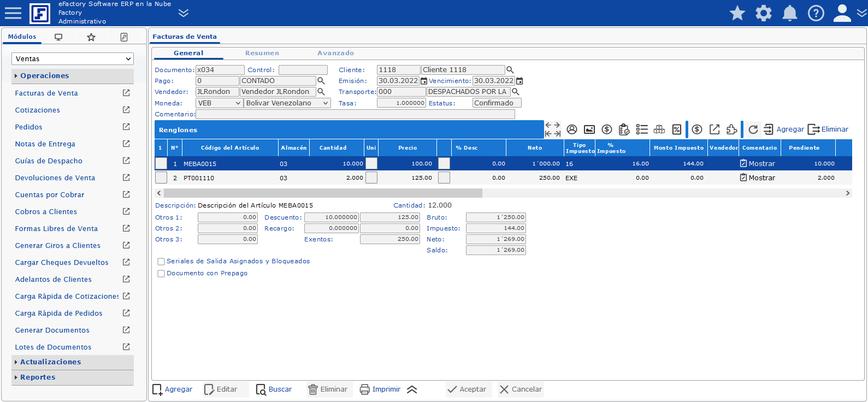
Task: Select the General tab
Action: (188, 53)
